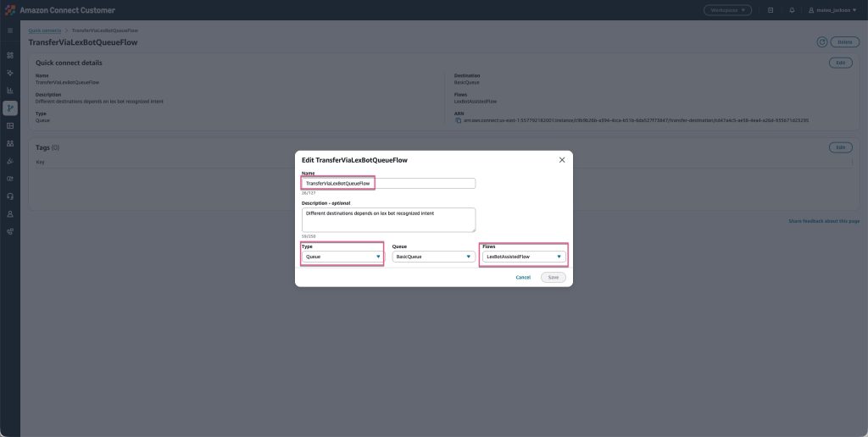The image size is (868, 437).
Task: Toggle the hamburger navigation menu
Action: click(x=10, y=30)
